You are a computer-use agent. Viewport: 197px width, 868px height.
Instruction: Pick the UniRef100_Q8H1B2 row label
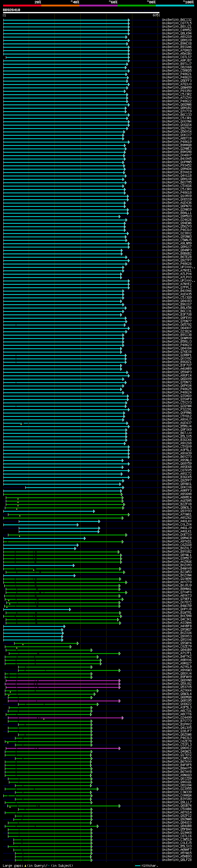177,108
